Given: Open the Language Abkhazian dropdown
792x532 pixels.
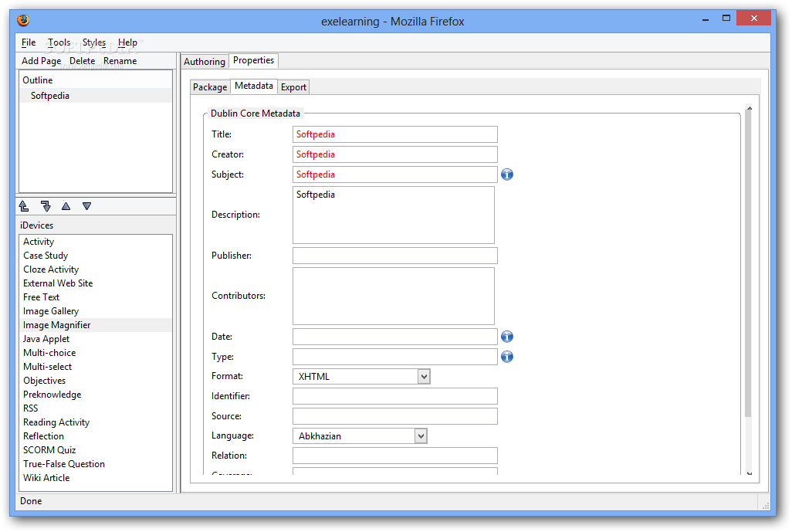Looking at the screenshot, I should (360, 436).
